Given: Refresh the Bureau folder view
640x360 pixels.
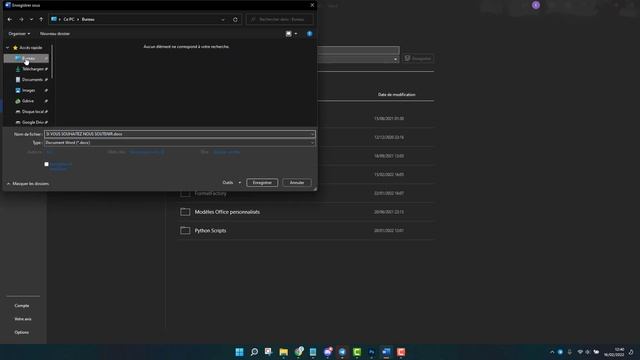Looking at the screenshot, I should (235, 19).
